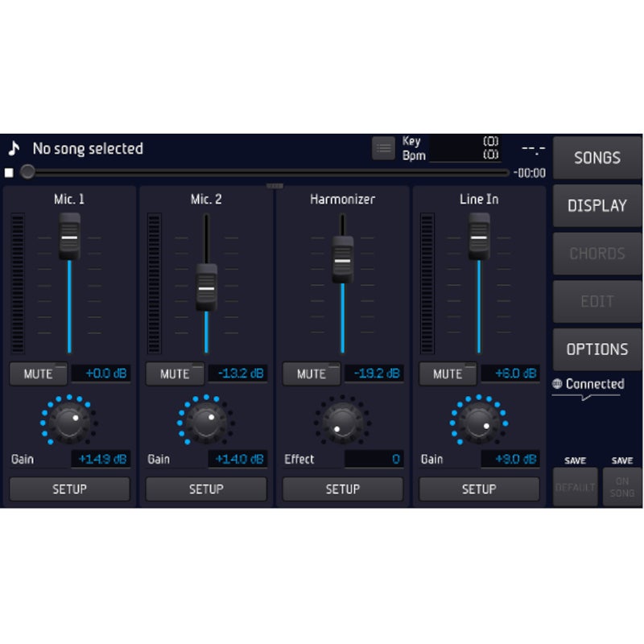The width and height of the screenshot is (644, 644).
Task: Click the Connected status globe icon
Action: tap(557, 384)
